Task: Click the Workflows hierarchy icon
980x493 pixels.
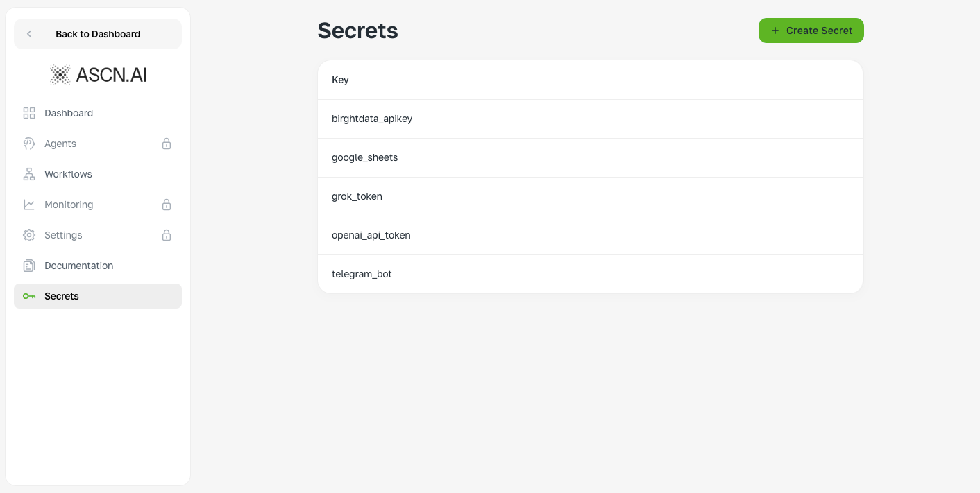Action: pos(29,174)
